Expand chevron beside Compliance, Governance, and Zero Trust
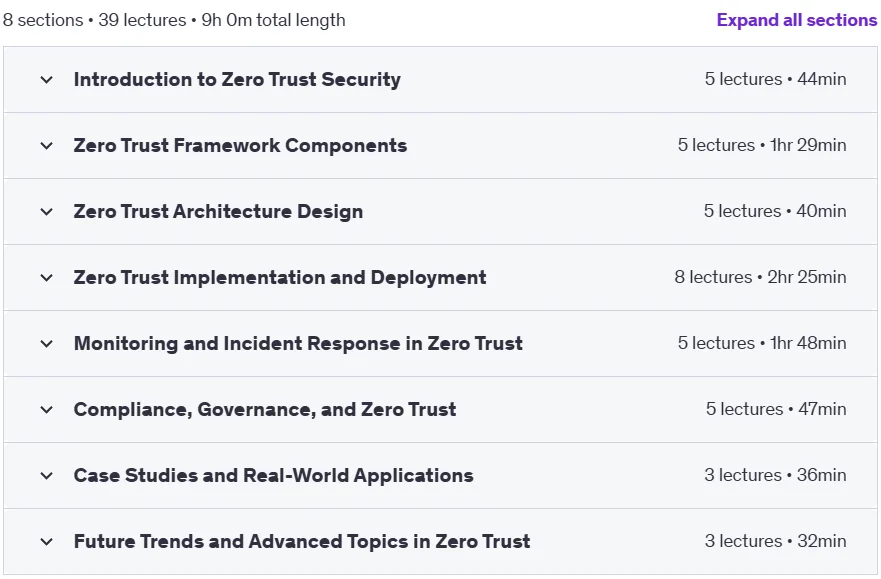The width and height of the screenshot is (881, 579). (x=47, y=409)
